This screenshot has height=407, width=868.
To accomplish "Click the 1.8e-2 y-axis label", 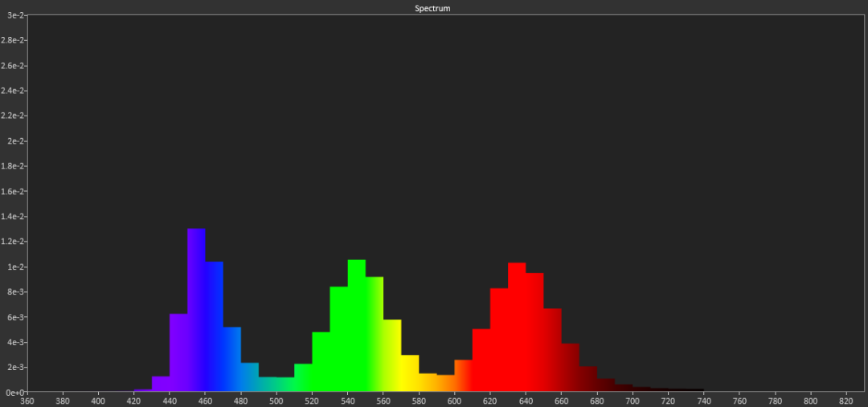I will tap(11, 166).
